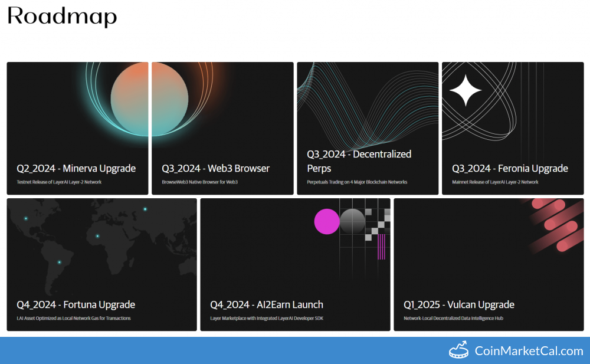Select the Q1_2025 Vulcan Upgrade title
The height and width of the screenshot is (364, 590).
[x=459, y=304]
